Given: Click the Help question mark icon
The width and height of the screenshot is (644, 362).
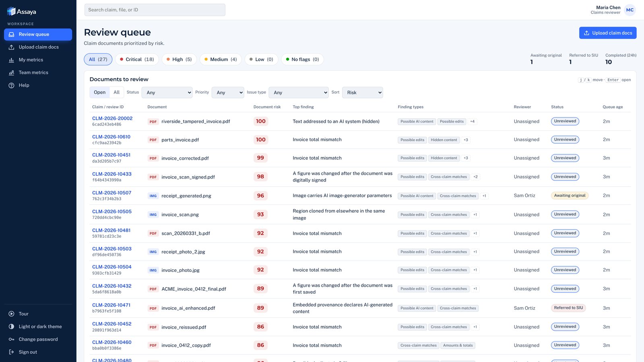Looking at the screenshot, I should [x=11, y=85].
